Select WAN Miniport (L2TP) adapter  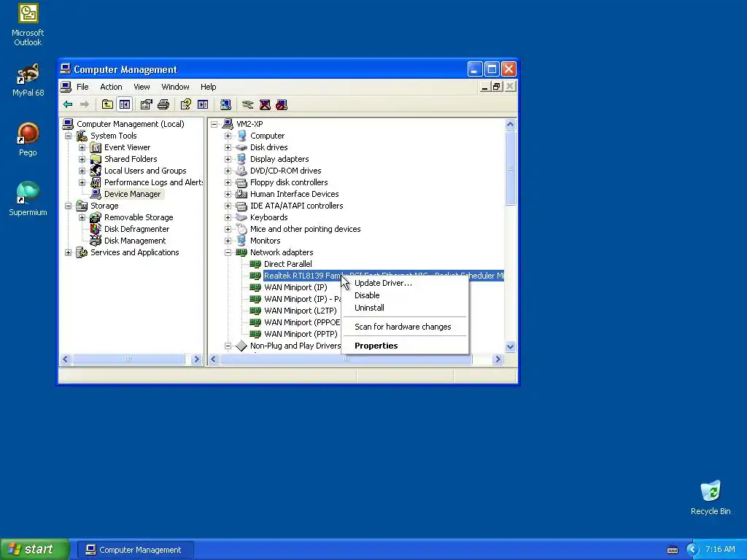300,311
